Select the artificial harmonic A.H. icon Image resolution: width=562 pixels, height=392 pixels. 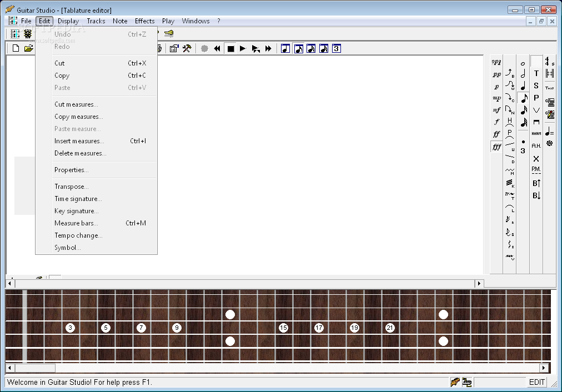(536, 146)
